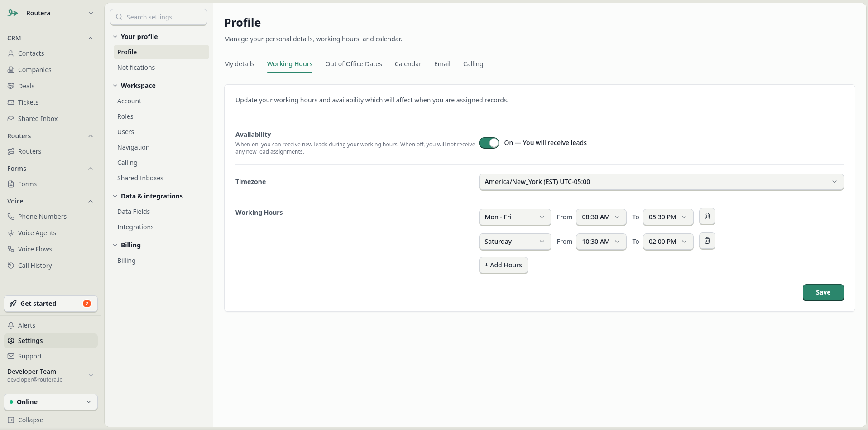
Task: Toggle the Availability switch off
Action: point(489,143)
